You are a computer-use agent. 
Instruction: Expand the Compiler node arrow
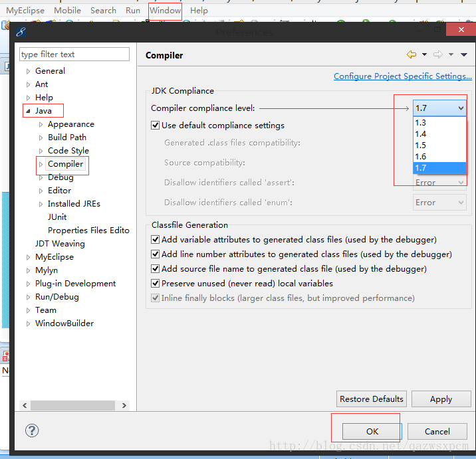41,164
